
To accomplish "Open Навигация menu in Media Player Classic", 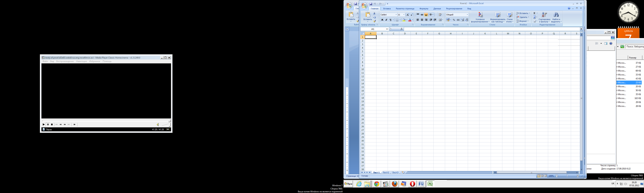I will pos(82,61).
